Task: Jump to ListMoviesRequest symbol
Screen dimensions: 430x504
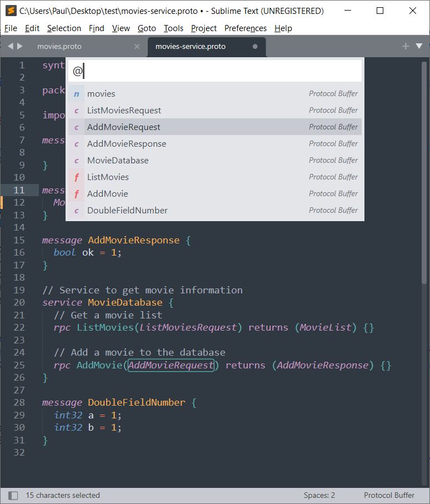Action: pyautogui.click(x=214, y=111)
